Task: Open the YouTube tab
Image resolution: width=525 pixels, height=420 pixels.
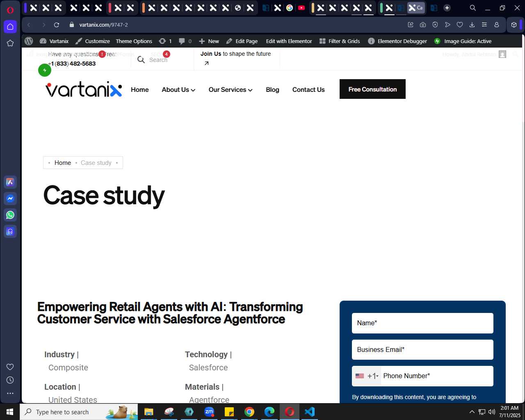Action: tap(301, 8)
